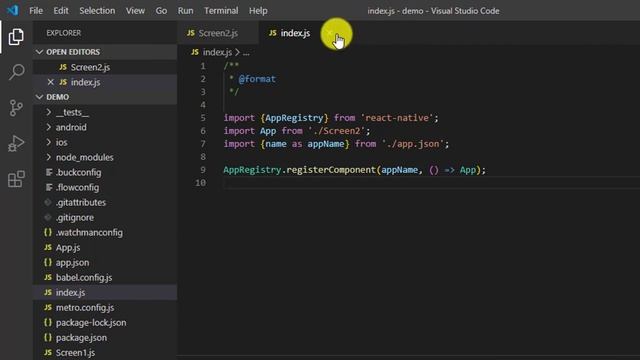Viewport: 640px width, 360px height.
Task: Open the Terminal menu
Action: pos(221,11)
